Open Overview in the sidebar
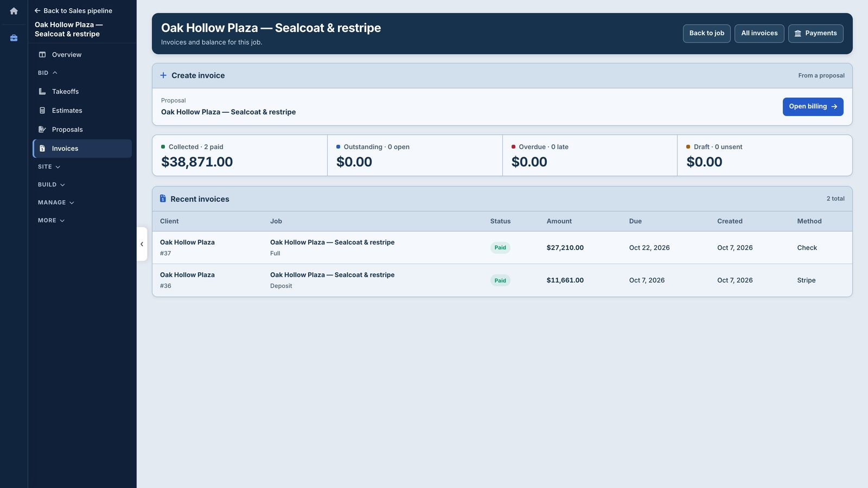Image resolution: width=868 pixels, height=488 pixels. [x=82, y=55]
